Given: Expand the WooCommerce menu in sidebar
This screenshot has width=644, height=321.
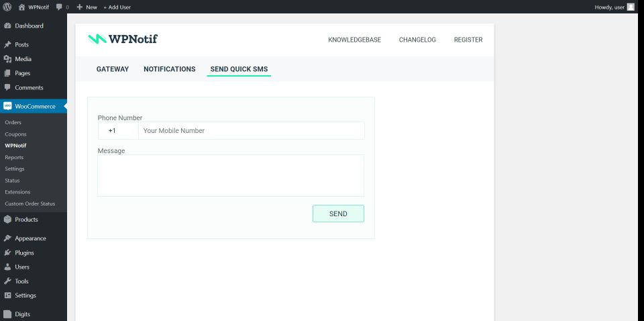Looking at the screenshot, I should coord(34,106).
